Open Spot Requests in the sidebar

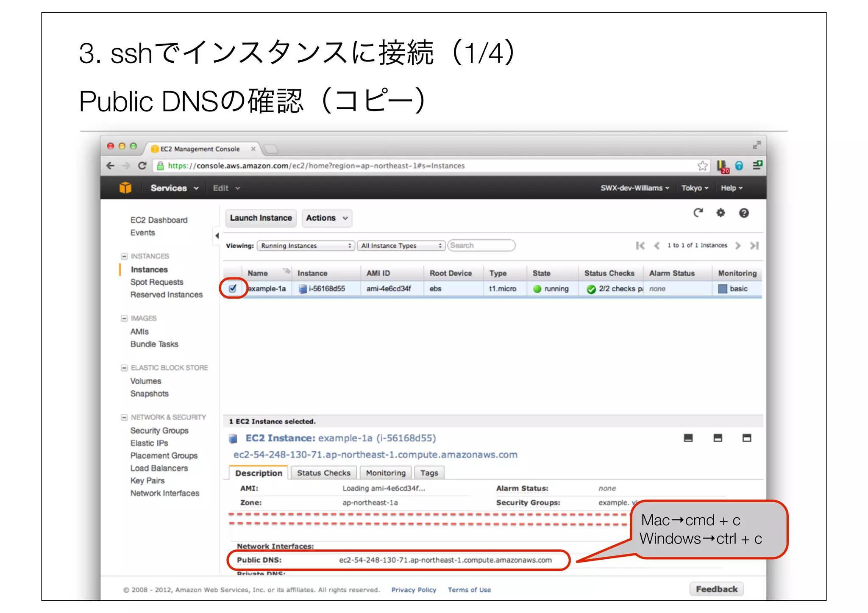pos(157,282)
